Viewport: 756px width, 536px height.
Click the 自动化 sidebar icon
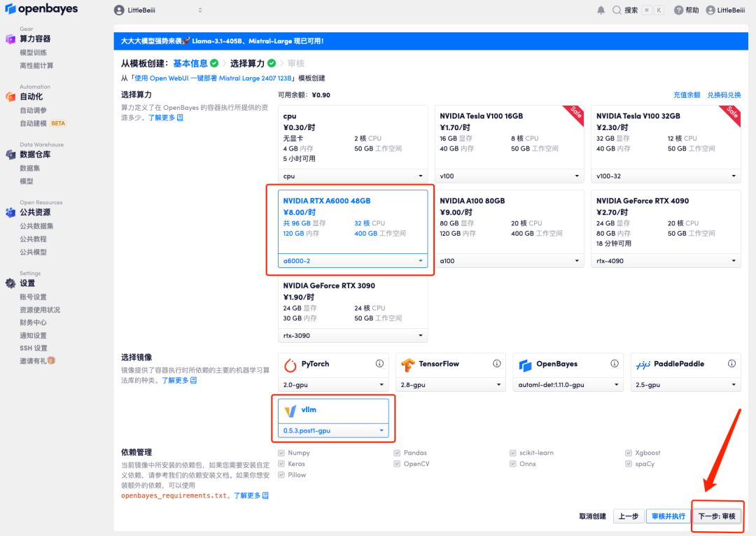click(x=10, y=97)
